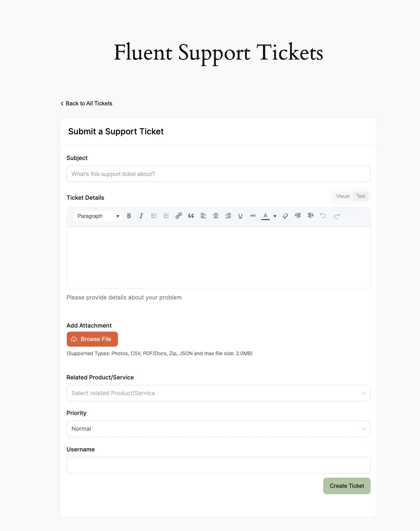This screenshot has height=531, width=420.
Task: Insert a numbered list
Action: coord(166,216)
